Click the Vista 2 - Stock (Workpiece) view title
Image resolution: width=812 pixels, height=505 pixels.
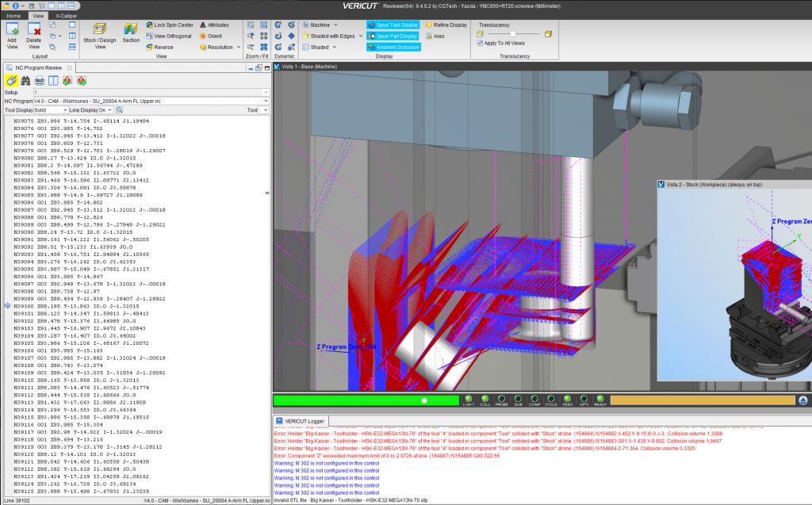pyautogui.click(x=714, y=185)
